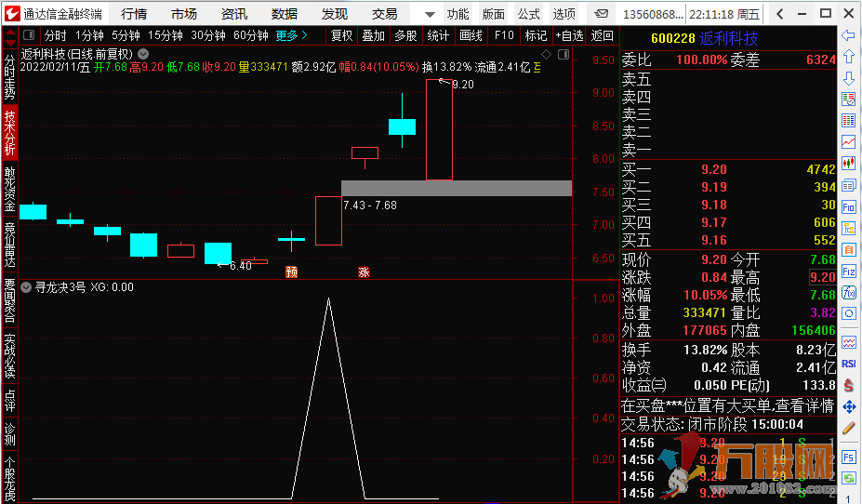Click the blue four-way move arrows icon

pos(848,406)
